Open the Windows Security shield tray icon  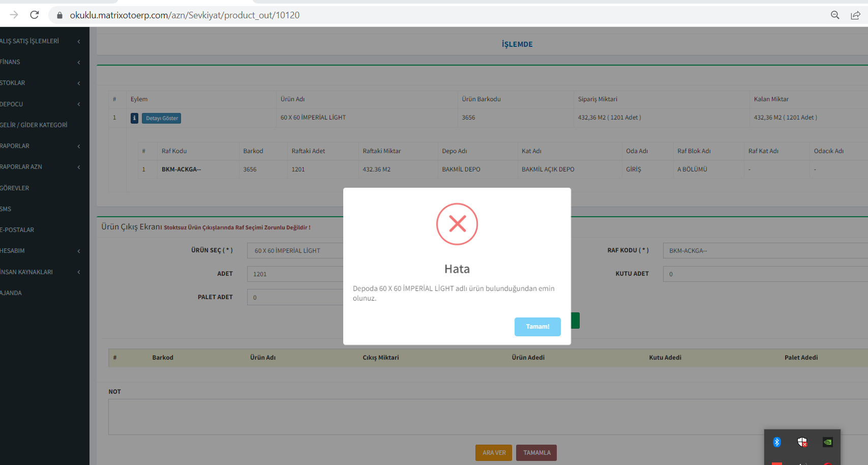point(802,442)
